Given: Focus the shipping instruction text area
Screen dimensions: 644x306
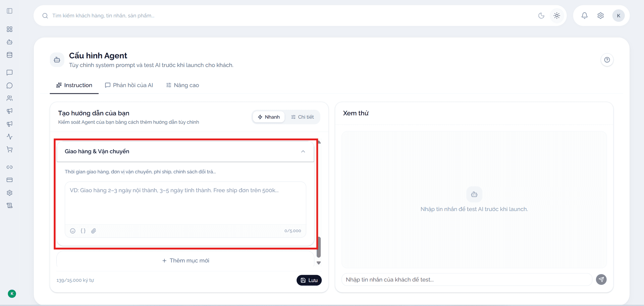Looking at the screenshot, I should [x=185, y=203].
